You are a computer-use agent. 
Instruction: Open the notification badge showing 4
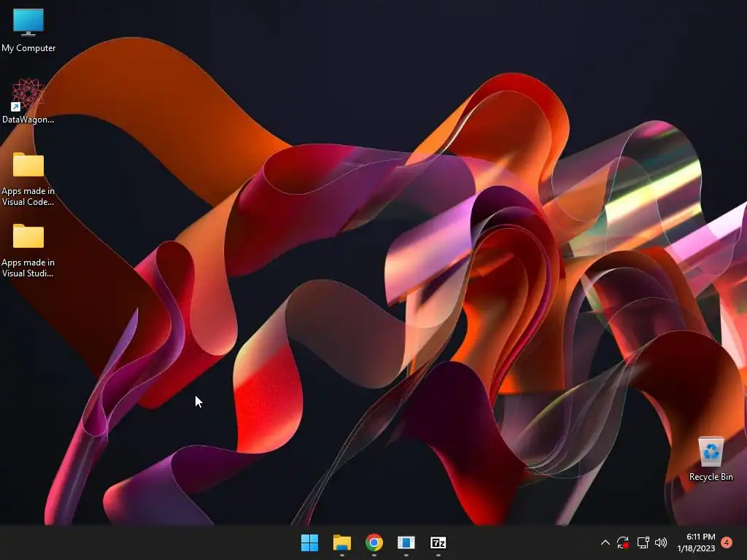coord(727,542)
